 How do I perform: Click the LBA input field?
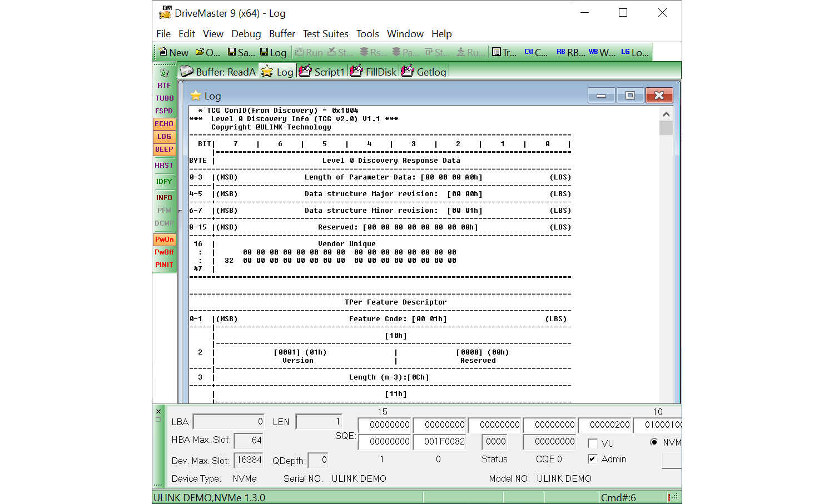[229, 422]
